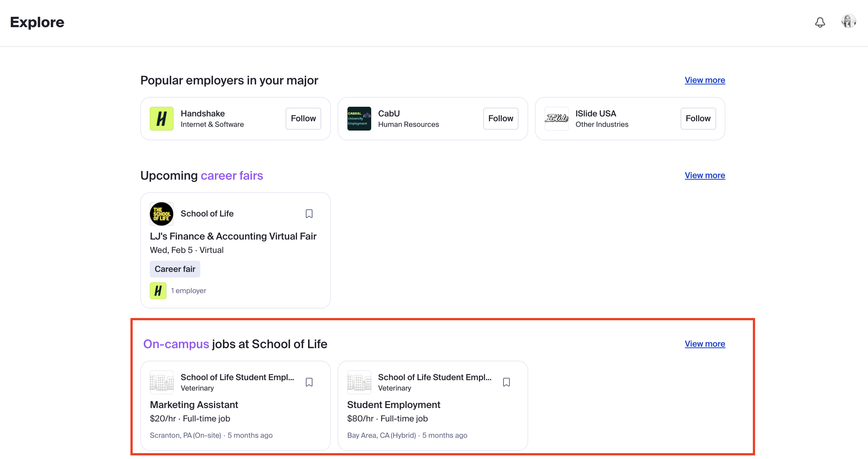Bookmark LJ's Finance & Accounting Virtual Fair

coord(309,214)
